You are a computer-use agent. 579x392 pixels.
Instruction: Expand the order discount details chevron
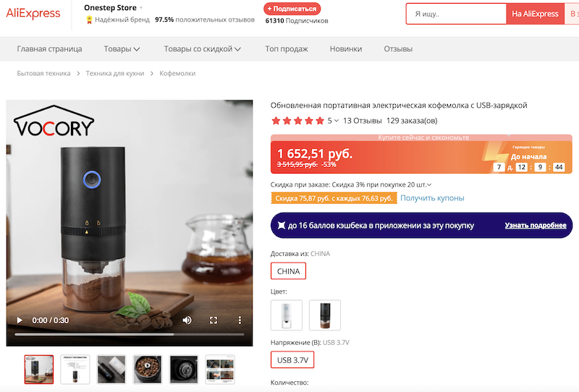tap(429, 185)
